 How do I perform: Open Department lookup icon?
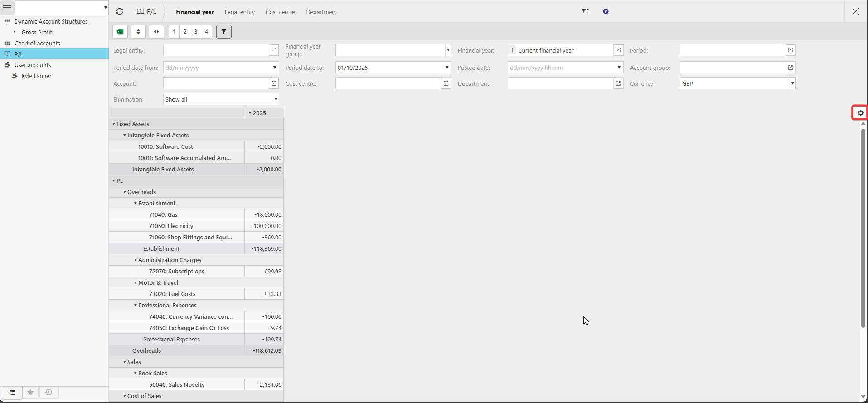[x=618, y=83]
